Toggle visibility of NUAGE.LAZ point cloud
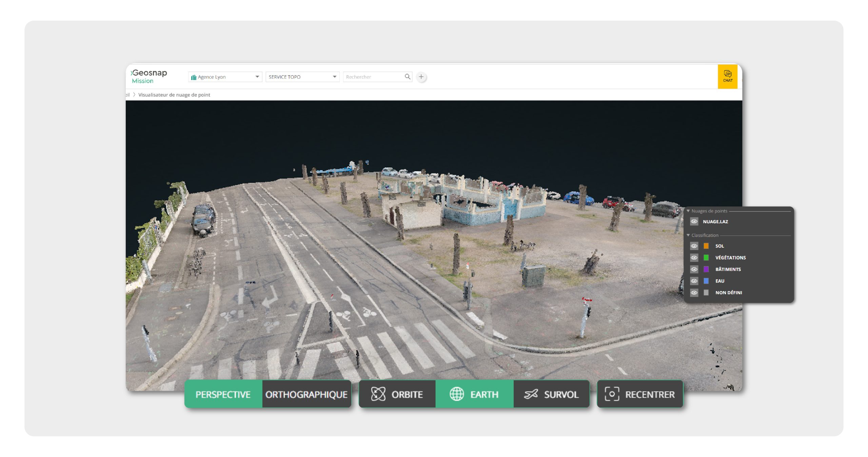Screen dimensions: 868x457 pos(694,222)
